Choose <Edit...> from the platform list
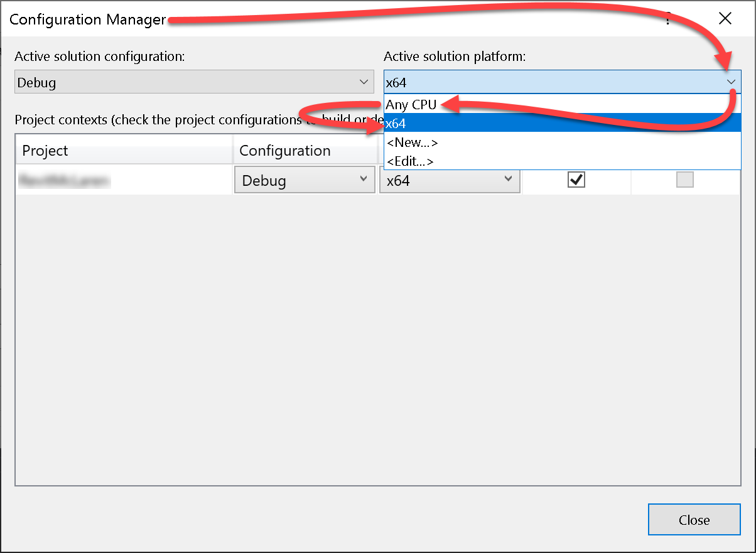This screenshot has width=756, height=553. pos(411,161)
